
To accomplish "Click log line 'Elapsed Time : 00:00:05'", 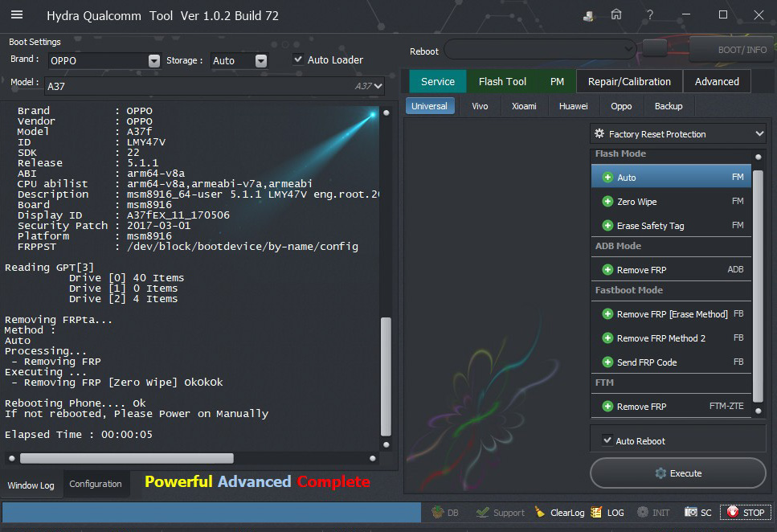I will (79, 434).
